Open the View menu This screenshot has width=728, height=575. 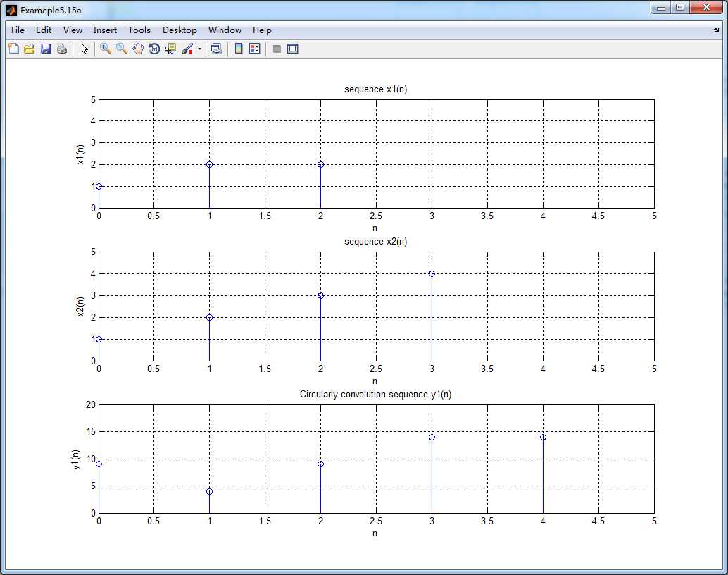point(73,30)
